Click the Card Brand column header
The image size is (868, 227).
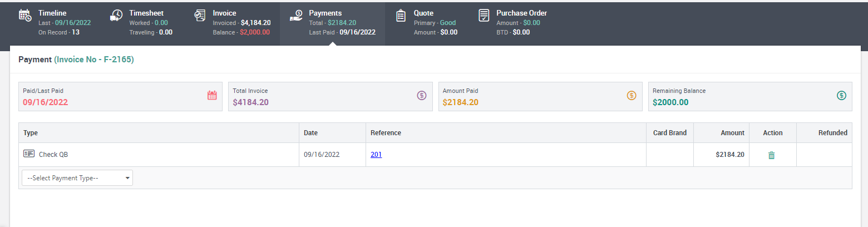pyautogui.click(x=670, y=133)
